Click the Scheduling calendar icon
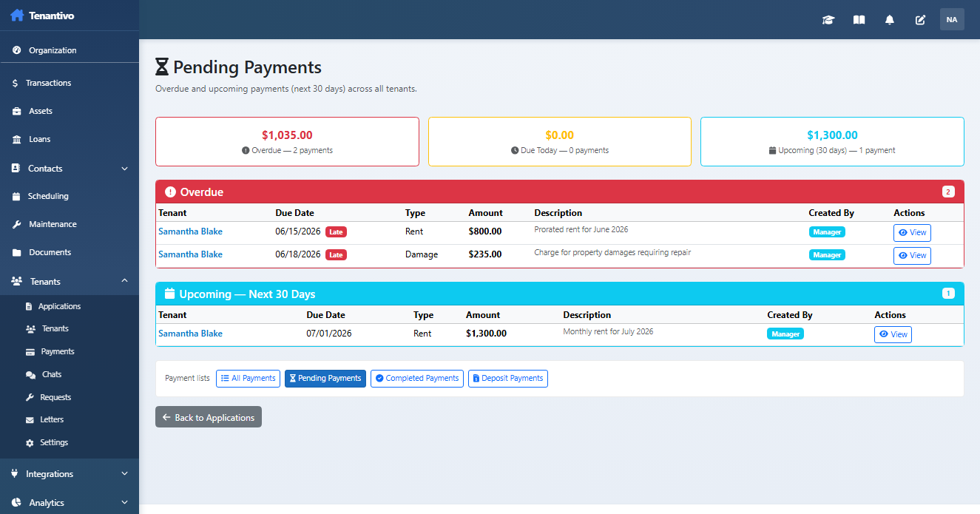The width and height of the screenshot is (980, 514). click(x=16, y=196)
